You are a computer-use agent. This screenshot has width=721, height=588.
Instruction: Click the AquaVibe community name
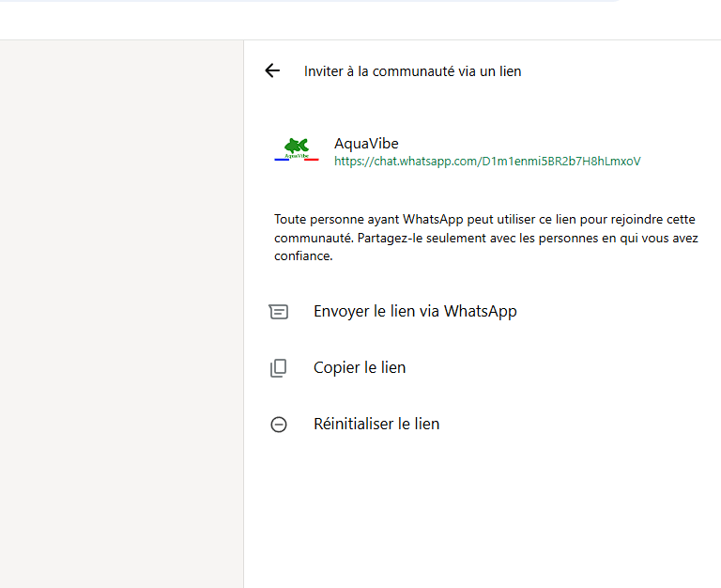tap(366, 144)
